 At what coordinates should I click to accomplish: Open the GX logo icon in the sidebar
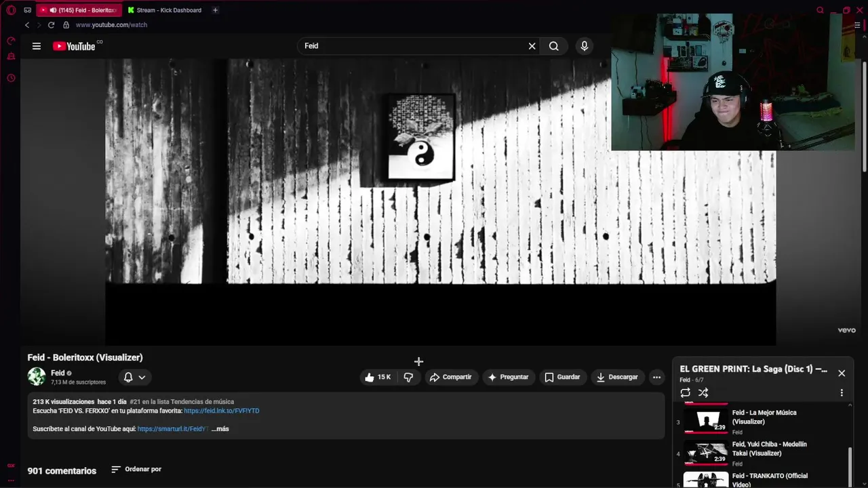pos(11,466)
